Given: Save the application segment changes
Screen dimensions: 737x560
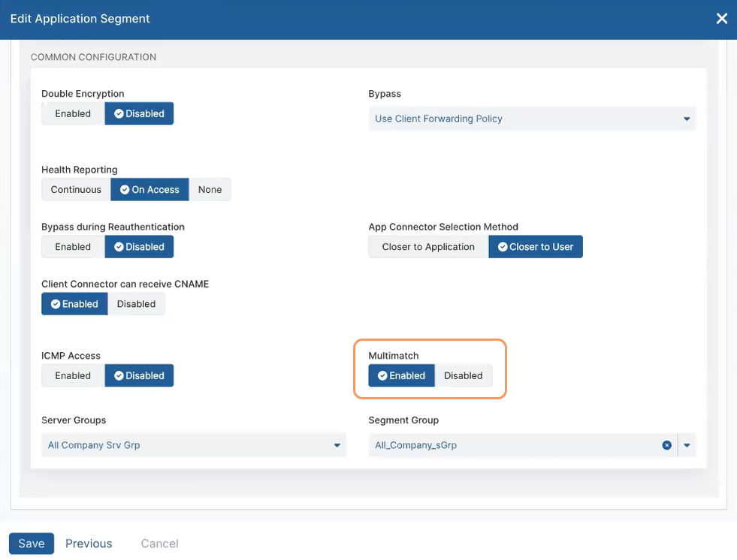Looking at the screenshot, I should [32, 543].
